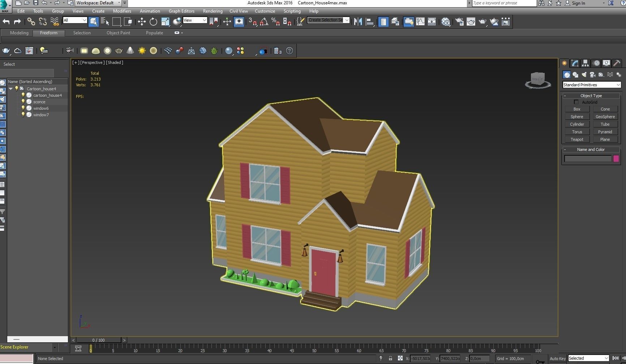Open Select by Name dialog
Screen dimensions: 626x364
coord(105,22)
